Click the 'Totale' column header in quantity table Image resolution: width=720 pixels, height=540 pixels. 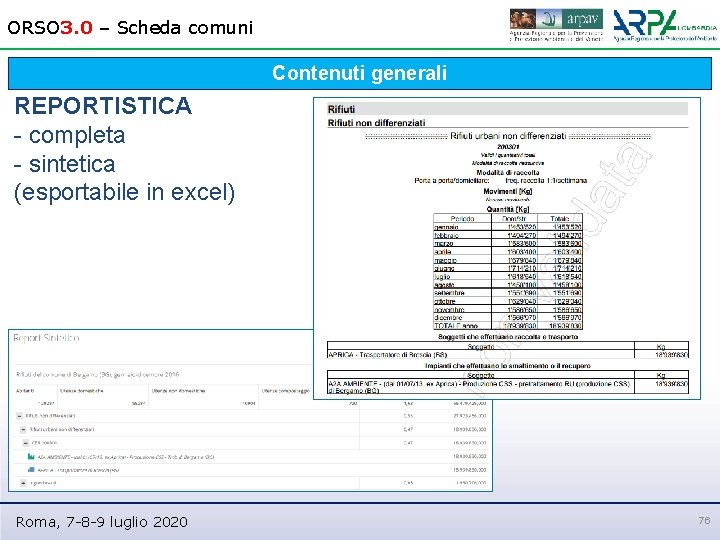click(x=560, y=219)
